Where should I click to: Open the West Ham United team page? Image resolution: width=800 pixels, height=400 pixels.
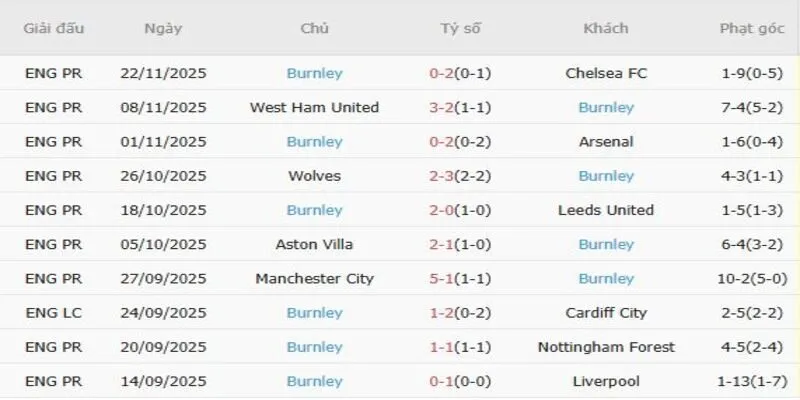(314, 107)
